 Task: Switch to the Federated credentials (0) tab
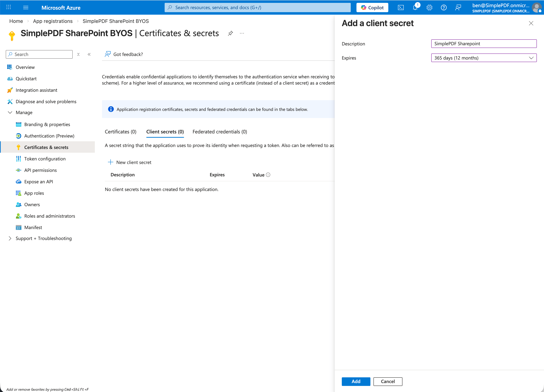(x=219, y=132)
